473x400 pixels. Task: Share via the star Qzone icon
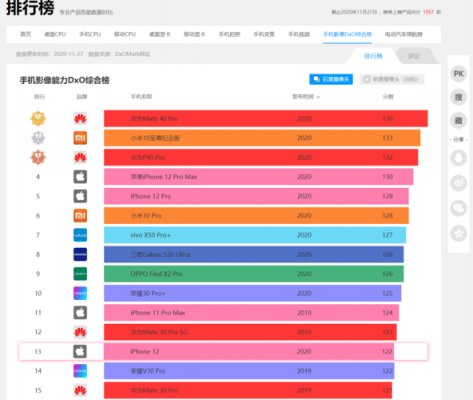click(459, 233)
